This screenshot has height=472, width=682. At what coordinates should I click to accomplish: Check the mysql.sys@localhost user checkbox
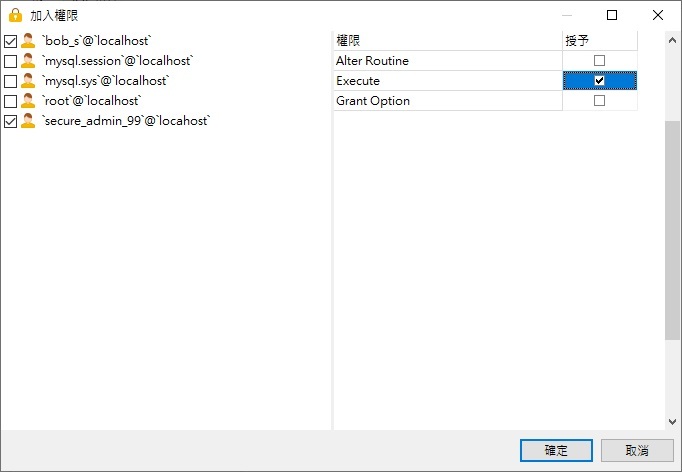point(11,81)
